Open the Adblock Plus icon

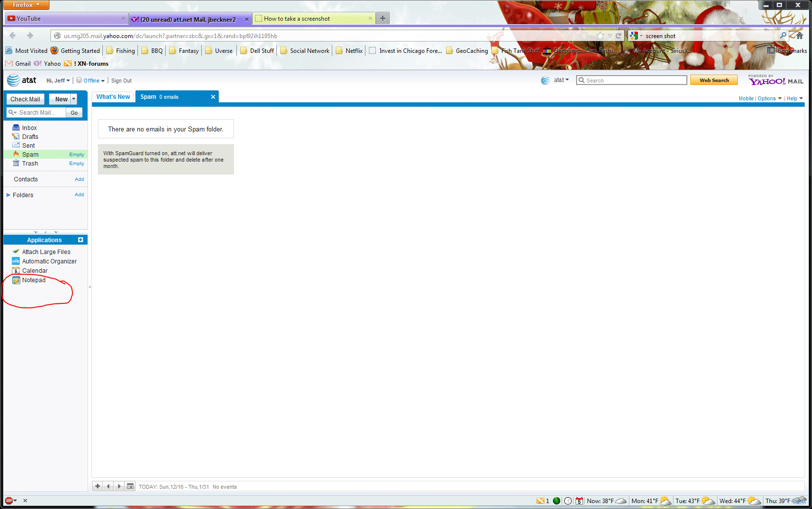click(x=9, y=501)
